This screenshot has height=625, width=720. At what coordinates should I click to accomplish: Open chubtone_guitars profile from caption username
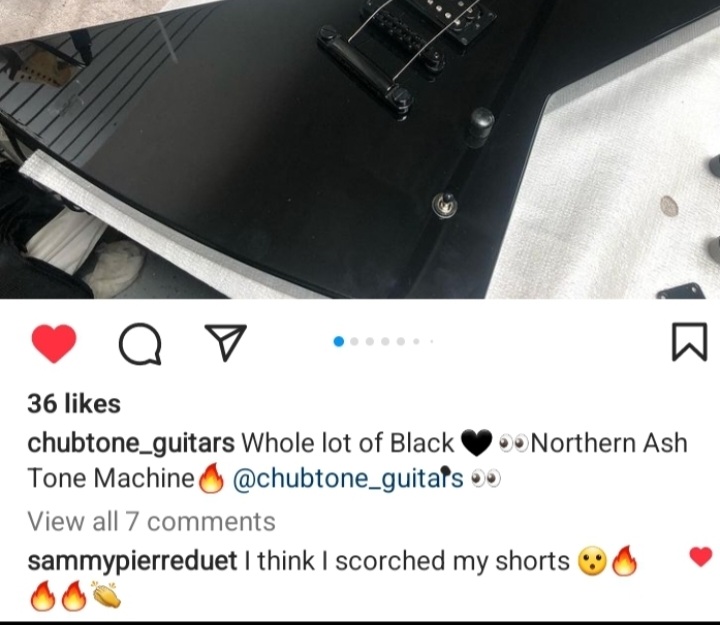pyautogui.click(x=131, y=443)
